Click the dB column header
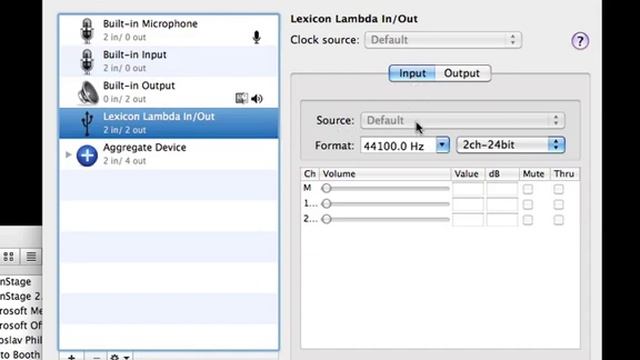 pyautogui.click(x=502, y=174)
